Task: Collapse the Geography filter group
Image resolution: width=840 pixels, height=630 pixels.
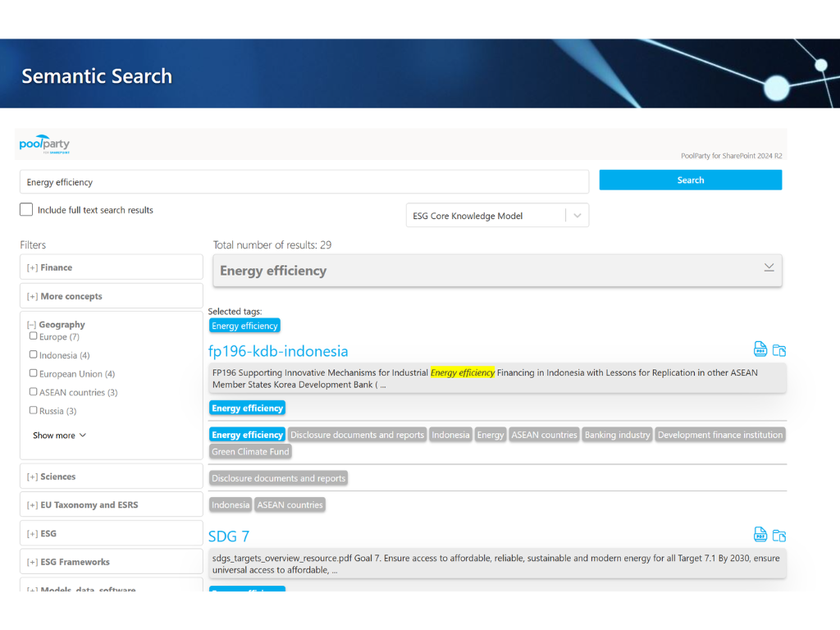Action: click(x=33, y=325)
